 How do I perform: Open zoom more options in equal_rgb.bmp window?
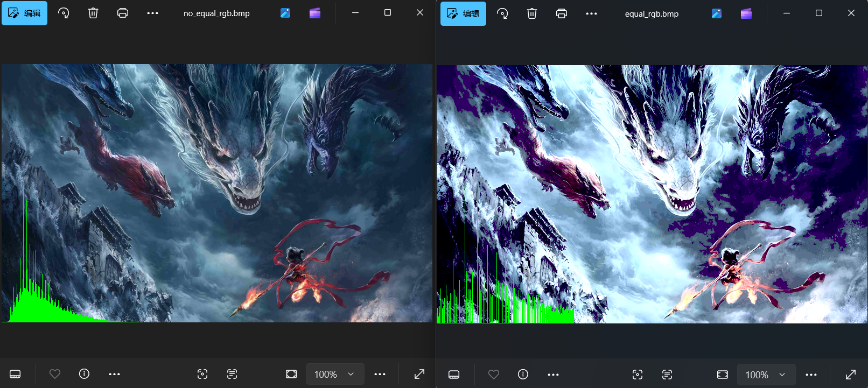[x=811, y=375]
